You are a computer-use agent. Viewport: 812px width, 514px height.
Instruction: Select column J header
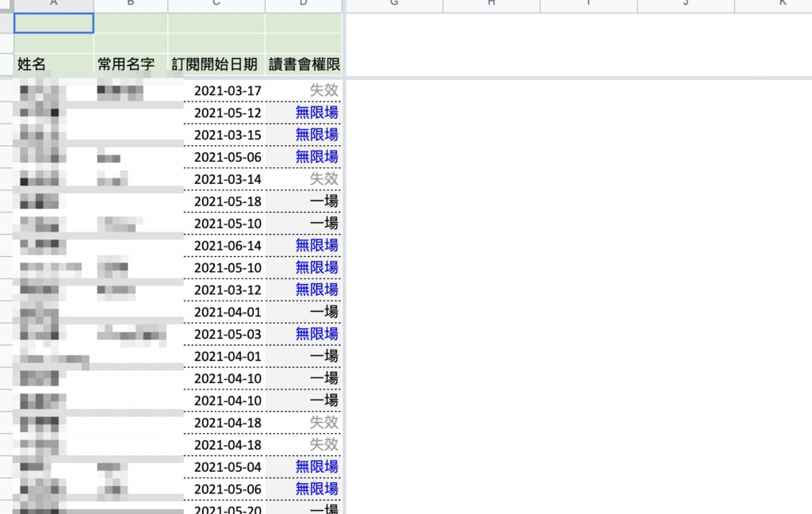(x=685, y=4)
